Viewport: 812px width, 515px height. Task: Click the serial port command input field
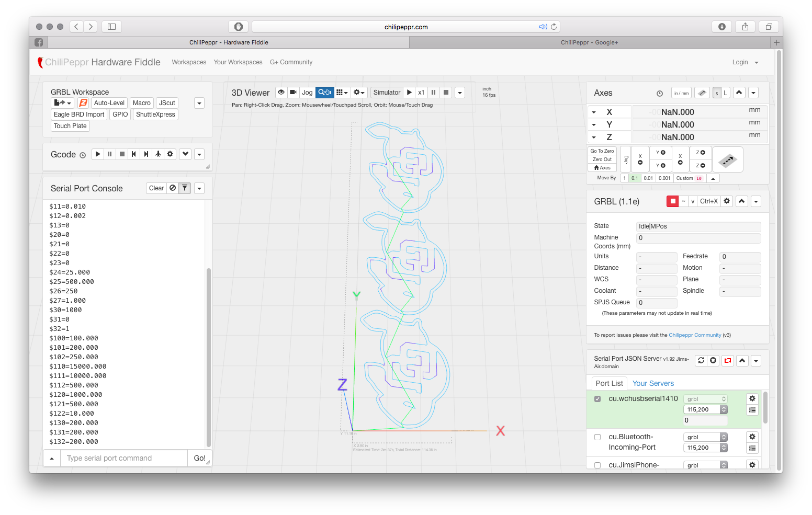124,459
